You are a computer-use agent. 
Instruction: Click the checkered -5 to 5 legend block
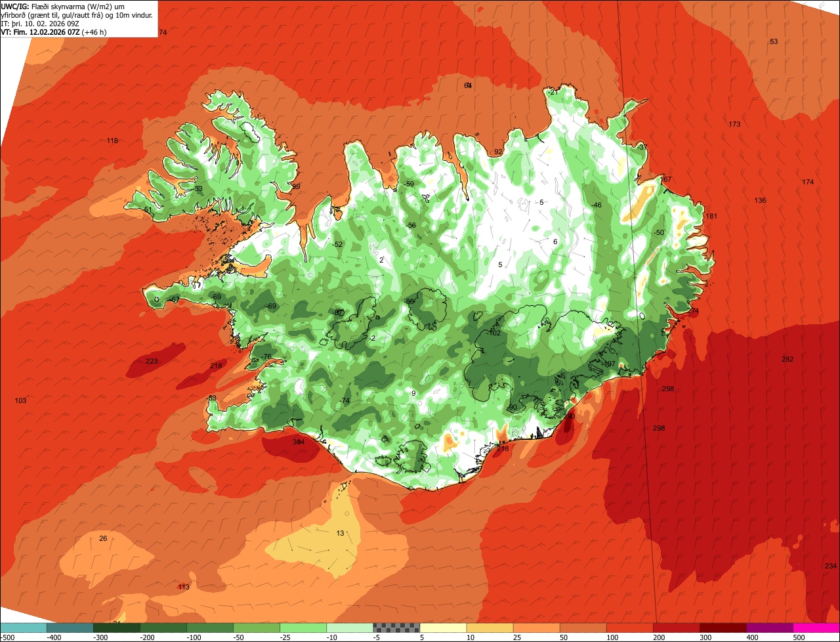pos(396,628)
